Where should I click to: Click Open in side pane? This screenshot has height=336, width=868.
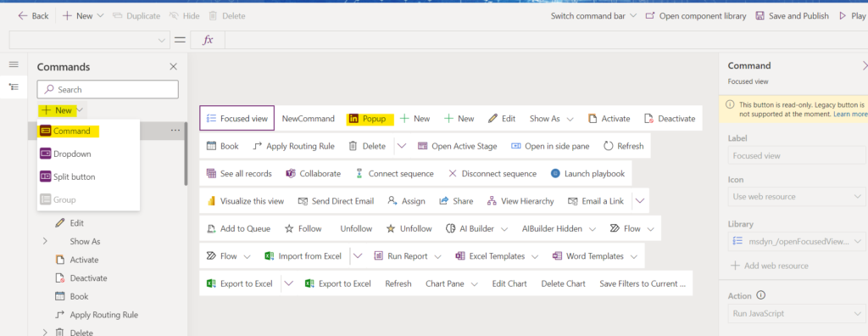(550, 146)
